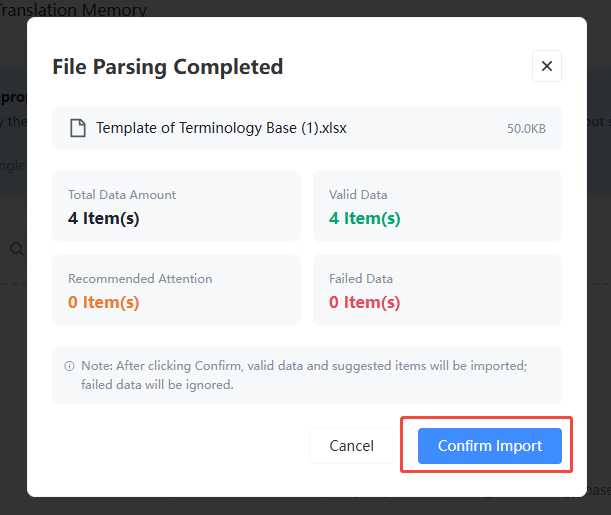Click the red 0 Item(s) failed count
The width and height of the screenshot is (611, 515).
[x=365, y=302]
